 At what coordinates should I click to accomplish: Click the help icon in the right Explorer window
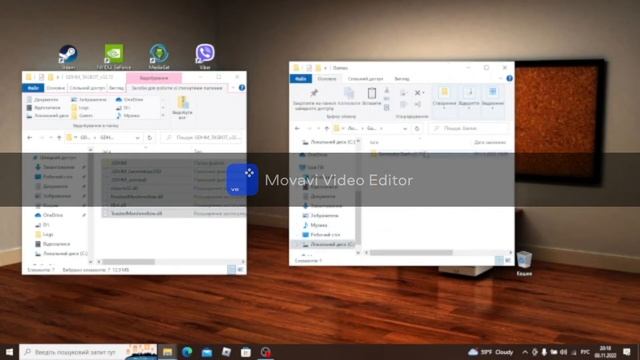[509, 78]
